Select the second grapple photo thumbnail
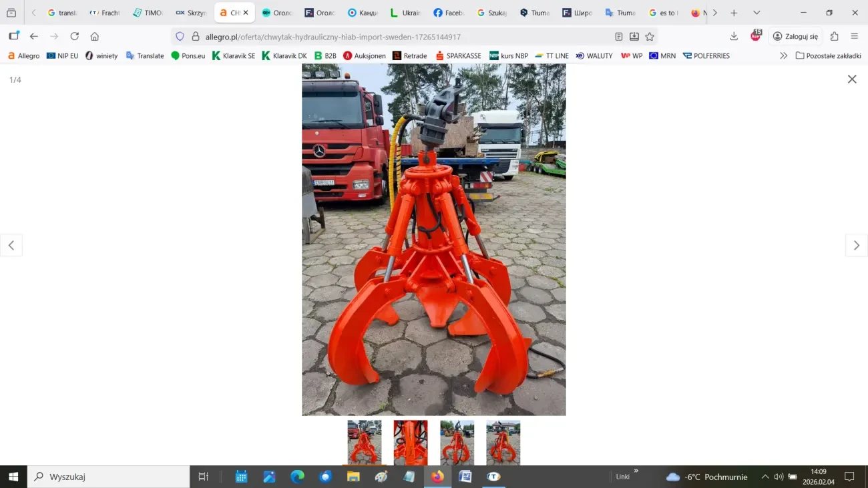Screen dimensions: 868x488 tap(410, 442)
